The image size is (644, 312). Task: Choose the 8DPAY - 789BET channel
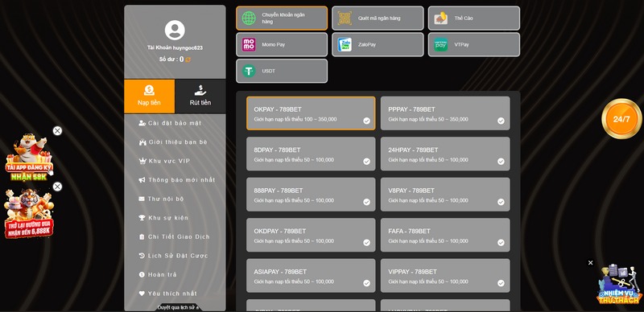pyautogui.click(x=311, y=154)
